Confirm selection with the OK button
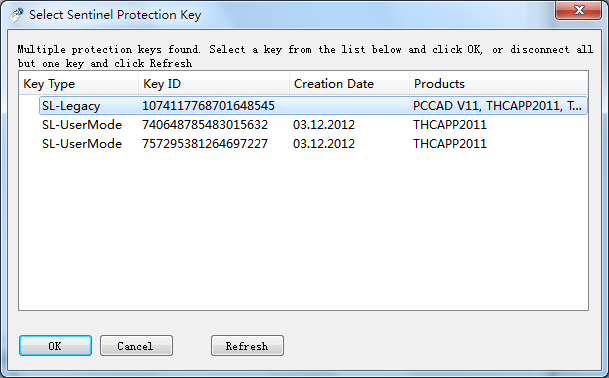The height and width of the screenshot is (378, 609). (55, 346)
